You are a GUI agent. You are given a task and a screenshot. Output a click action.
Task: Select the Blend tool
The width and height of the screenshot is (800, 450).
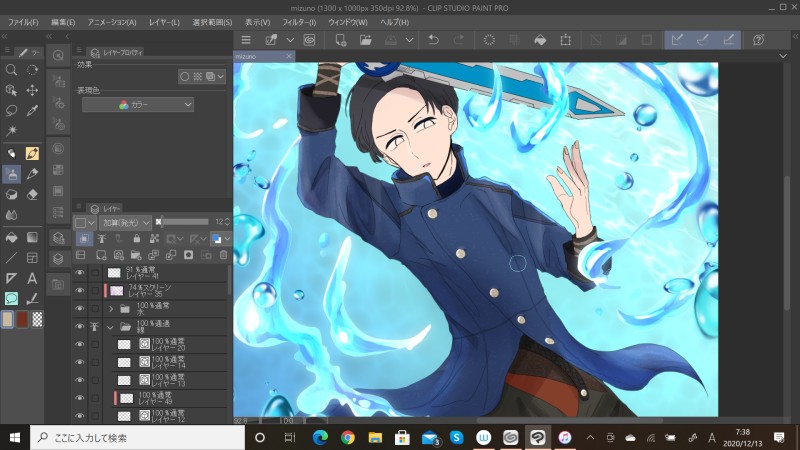tap(11, 215)
